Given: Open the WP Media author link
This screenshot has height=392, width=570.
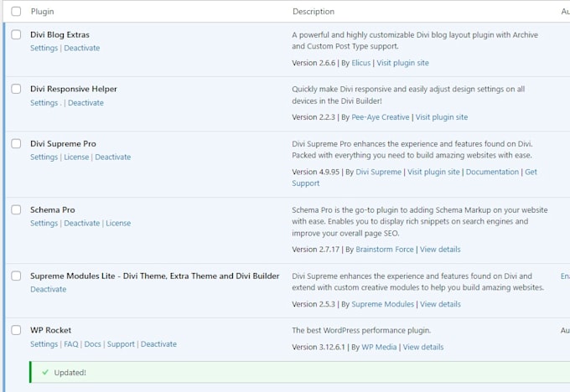Looking at the screenshot, I should (379, 347).
